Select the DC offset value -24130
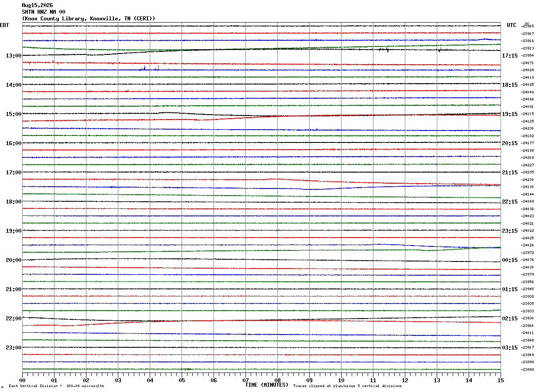Screen dimensions: 536x392 point(528,187)
